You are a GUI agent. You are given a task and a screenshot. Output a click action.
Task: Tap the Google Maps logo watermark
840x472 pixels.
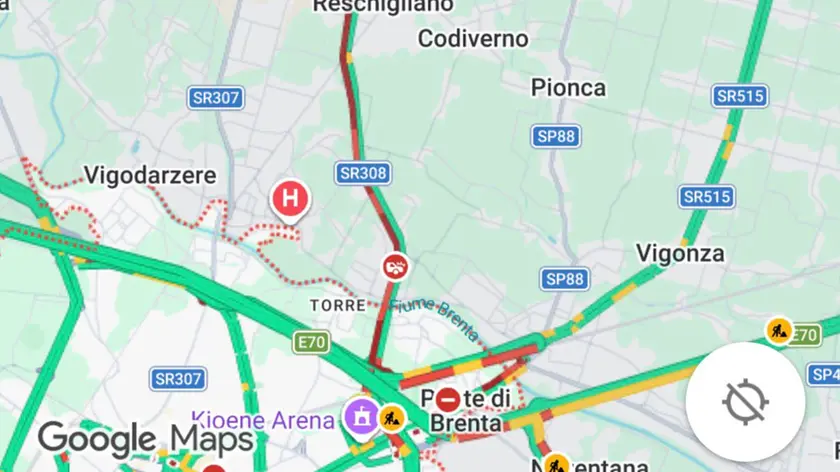146,438
